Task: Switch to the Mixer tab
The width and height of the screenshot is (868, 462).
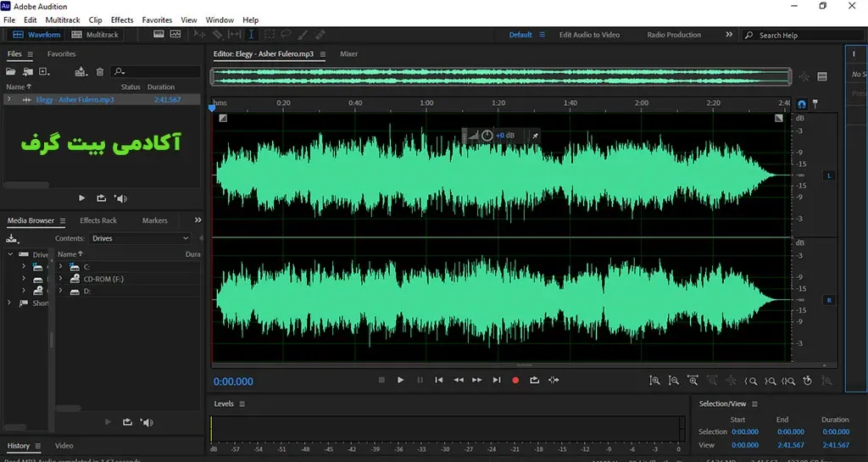Action: (x=348, y=53)
